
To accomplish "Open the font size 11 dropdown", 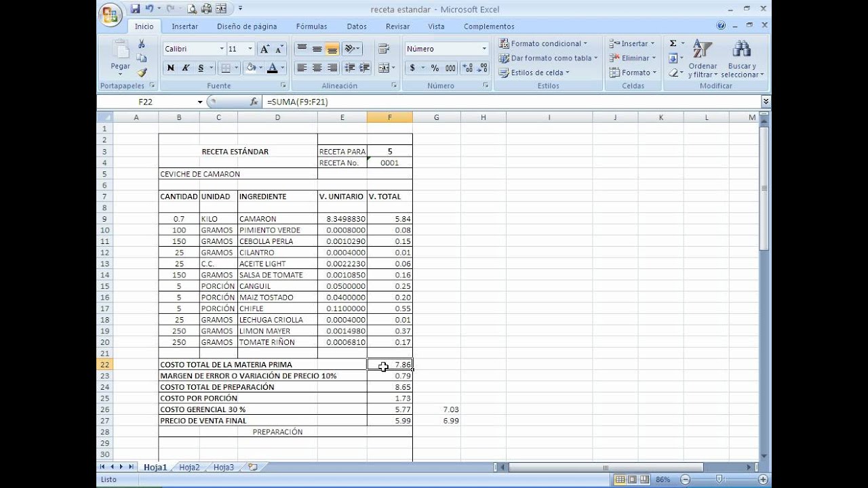I will (250, 49).
